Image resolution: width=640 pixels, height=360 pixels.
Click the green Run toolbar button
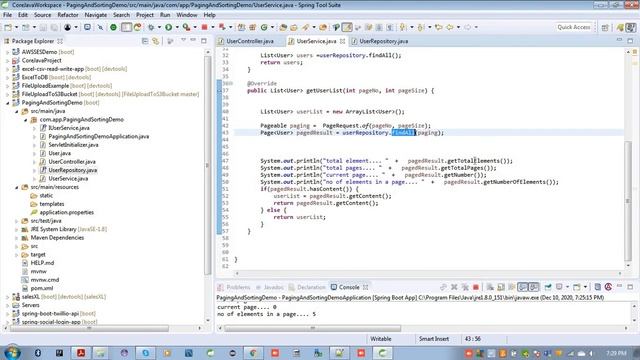[x=169, y=27]
